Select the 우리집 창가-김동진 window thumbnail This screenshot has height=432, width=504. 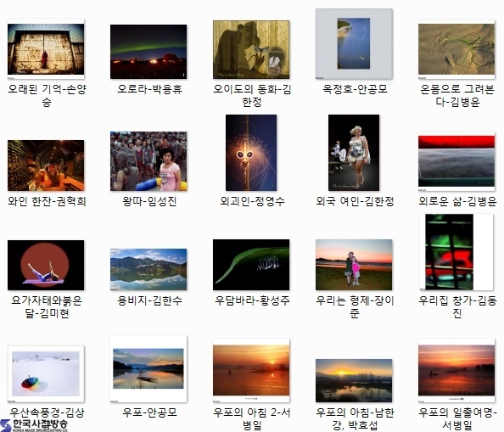pos(456,252)
